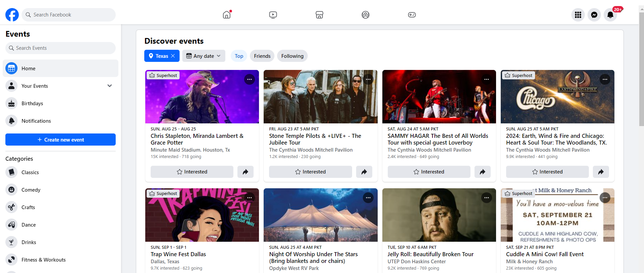
Task: Open Trap Wine Fest Dallas event title
Action: (178, 254)
